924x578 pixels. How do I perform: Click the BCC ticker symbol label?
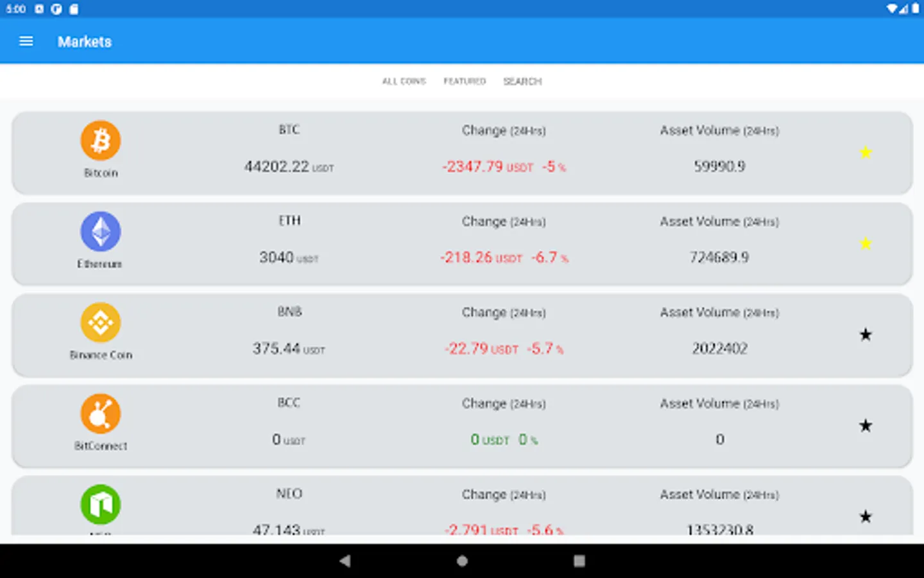289,403
